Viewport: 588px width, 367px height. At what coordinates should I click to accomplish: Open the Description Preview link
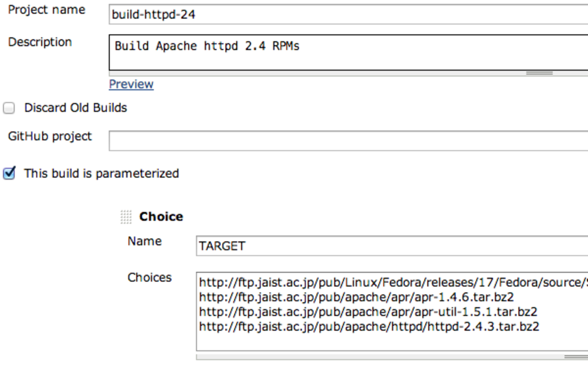pos(131,84)
